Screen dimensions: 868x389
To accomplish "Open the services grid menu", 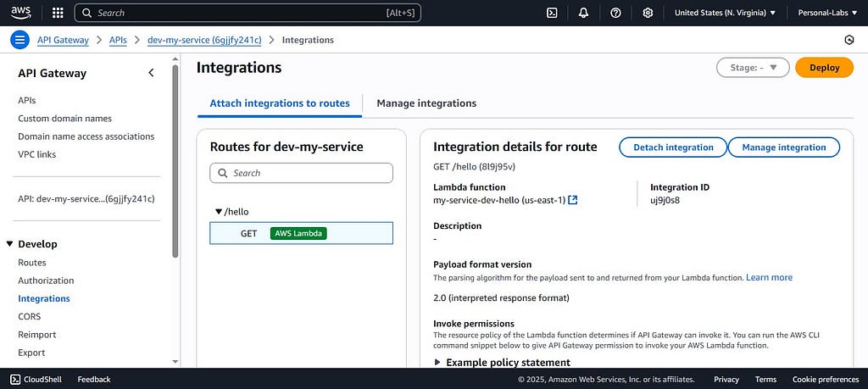I will coord(58,13).
